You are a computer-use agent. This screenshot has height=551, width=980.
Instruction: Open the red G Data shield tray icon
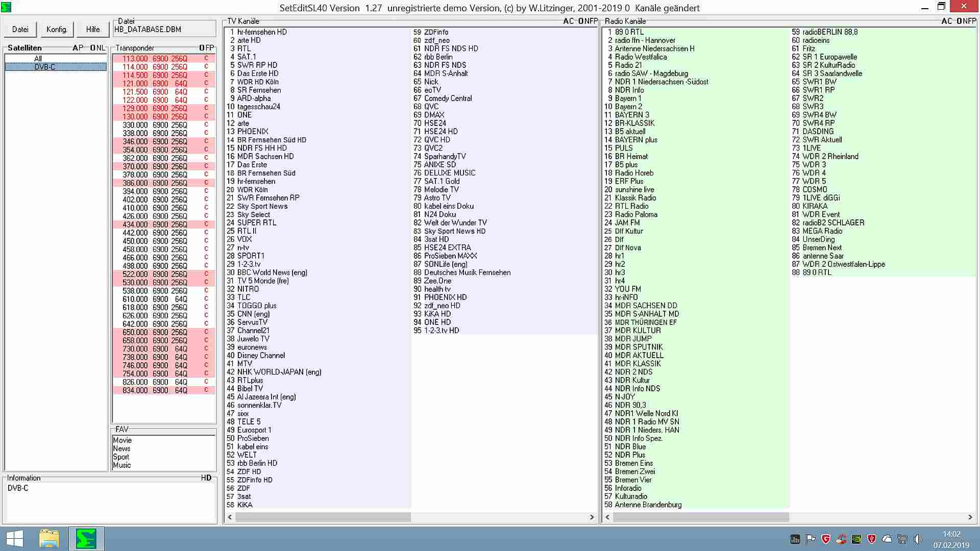[x=826, y=539]
